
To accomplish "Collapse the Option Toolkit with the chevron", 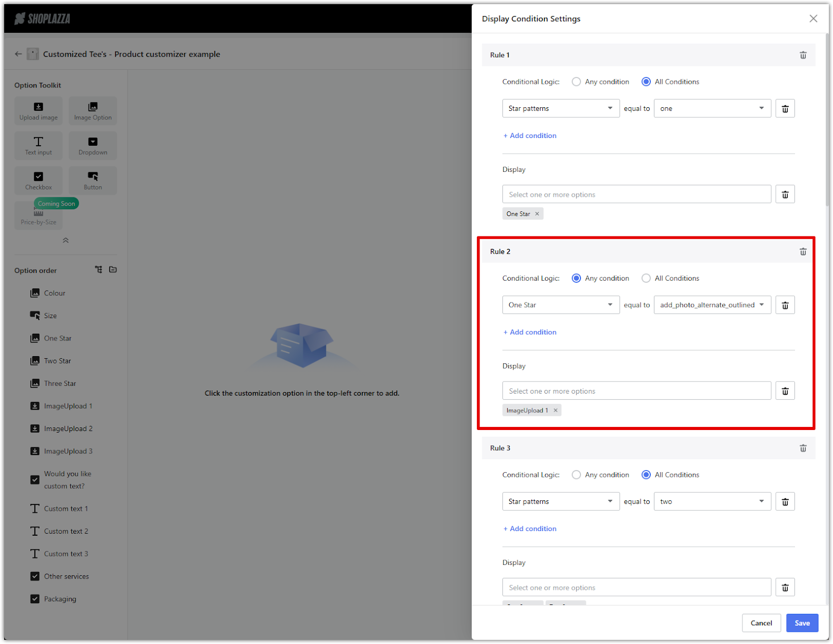I will 66,241.
